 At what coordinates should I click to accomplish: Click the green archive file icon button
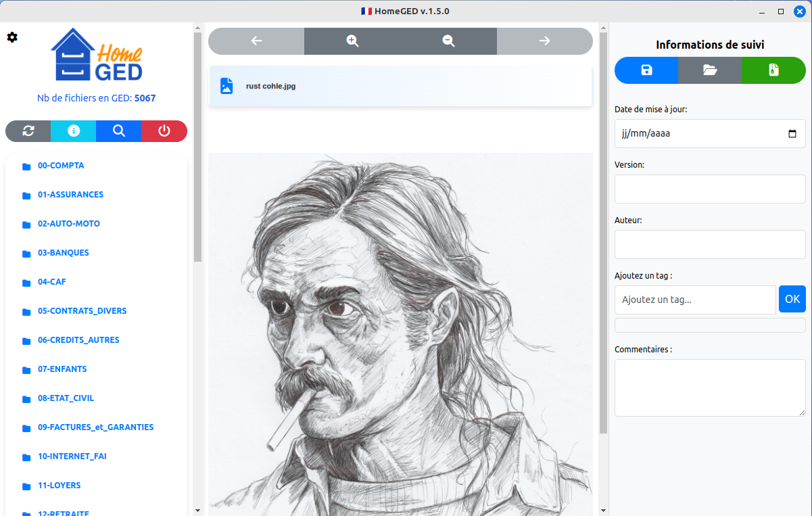click(x=773, y=70)
